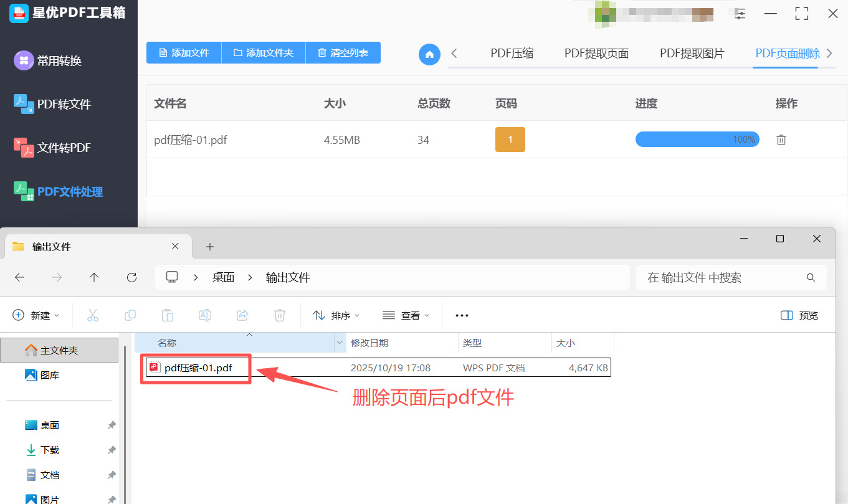The width and height of the screenshot is (848, 504).
Task: Click the 清空列表 button
Action: [343, 52]
